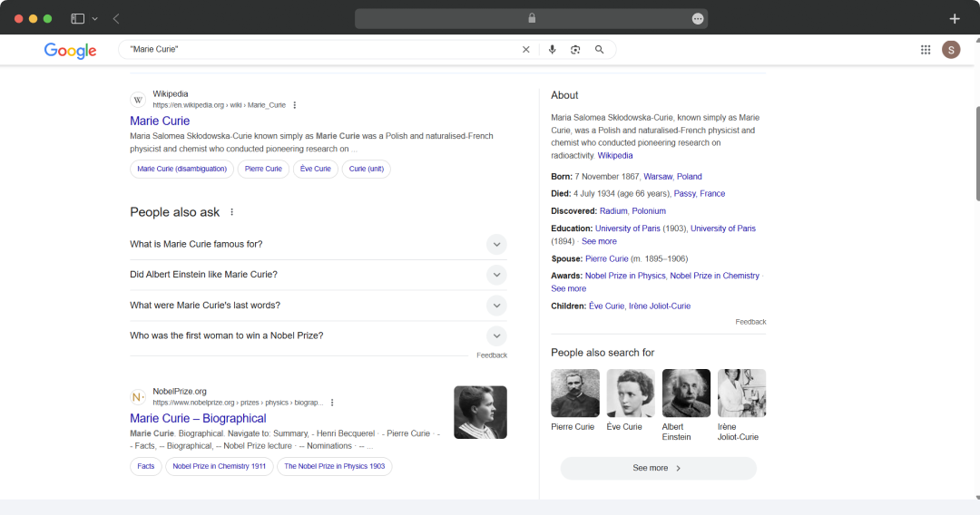Open the Google apps grid

coord(926,49)
